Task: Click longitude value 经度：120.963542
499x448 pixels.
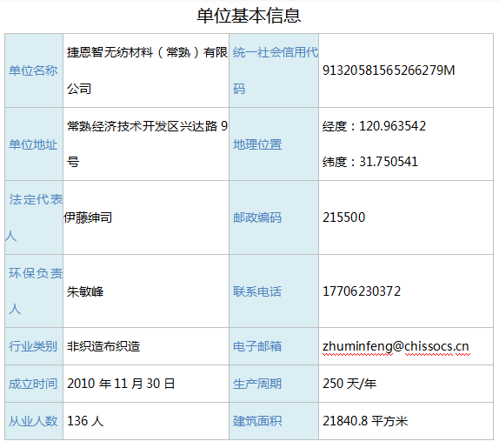Action: coord(374,126)
